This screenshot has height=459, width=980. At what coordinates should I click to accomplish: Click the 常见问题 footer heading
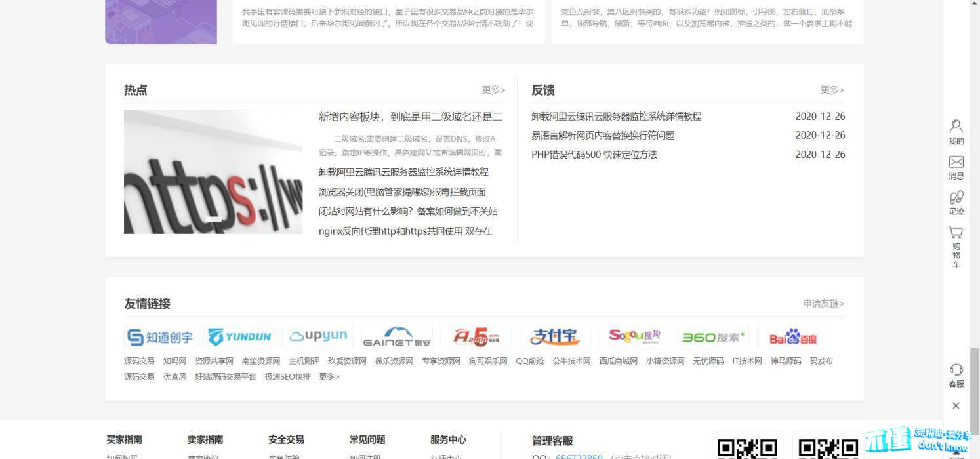pos(367,439)
